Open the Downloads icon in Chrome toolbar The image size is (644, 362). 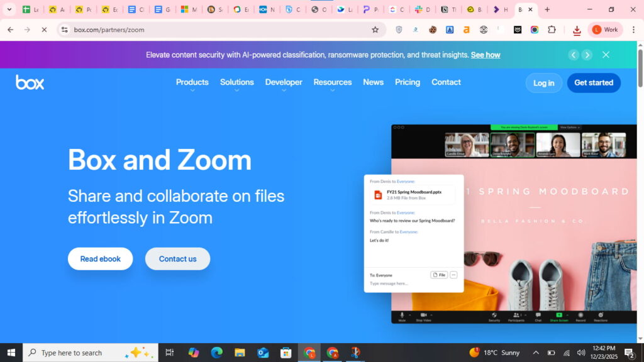point(577,30)
